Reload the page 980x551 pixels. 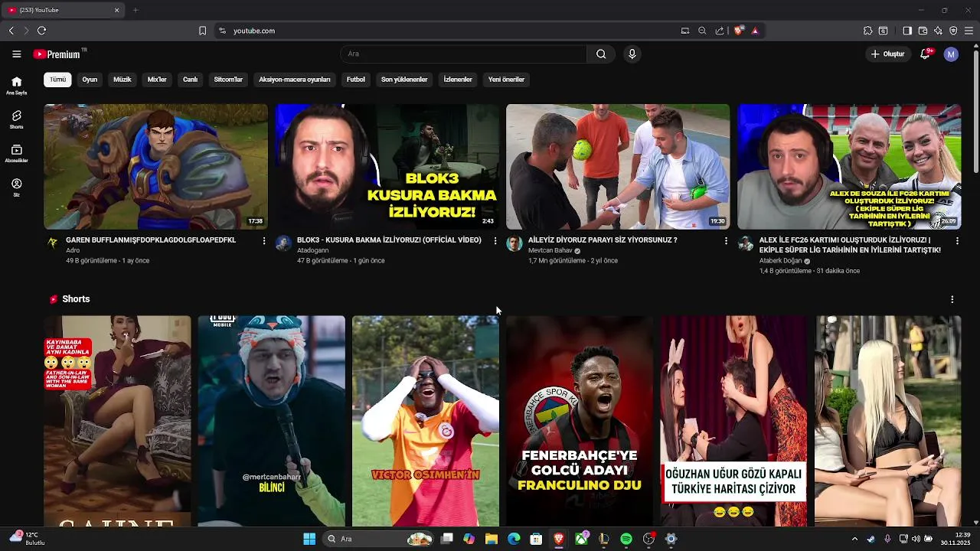[x=41, y=31]
